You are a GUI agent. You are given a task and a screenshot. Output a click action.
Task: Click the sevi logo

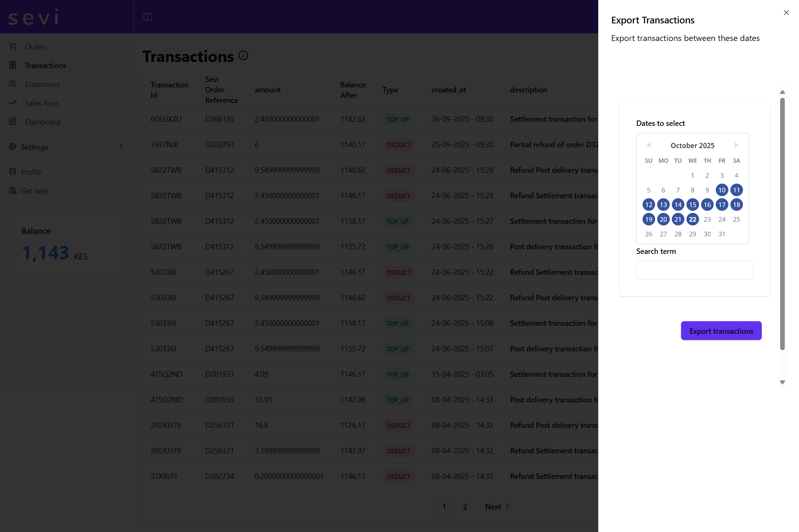(x=33, y=17)
